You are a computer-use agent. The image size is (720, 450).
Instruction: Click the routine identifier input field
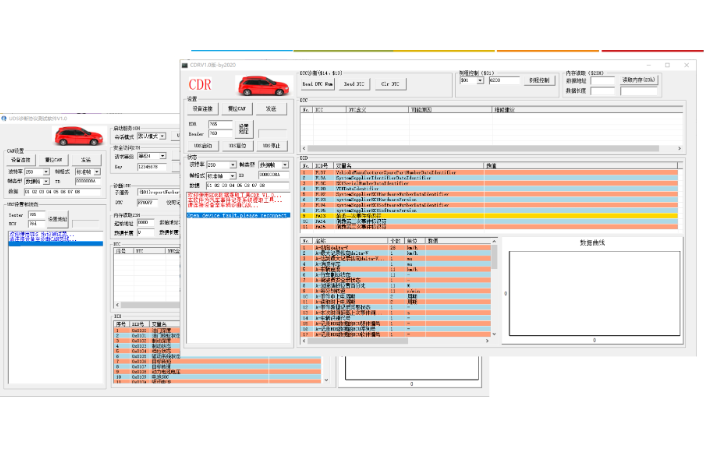pyautogui.click(x=504, y=80)
